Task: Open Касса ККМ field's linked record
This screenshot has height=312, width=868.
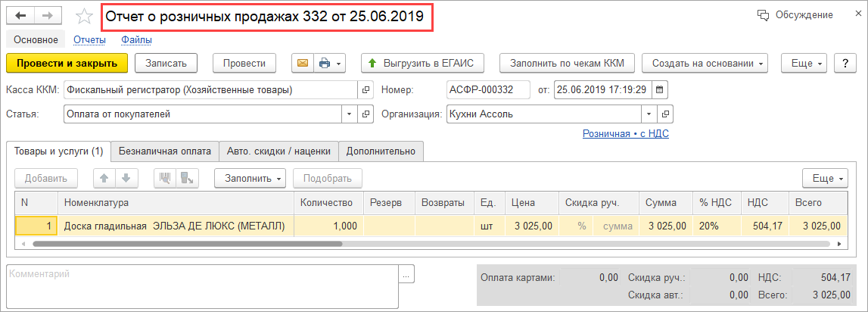Action: (x=366, y=90)
